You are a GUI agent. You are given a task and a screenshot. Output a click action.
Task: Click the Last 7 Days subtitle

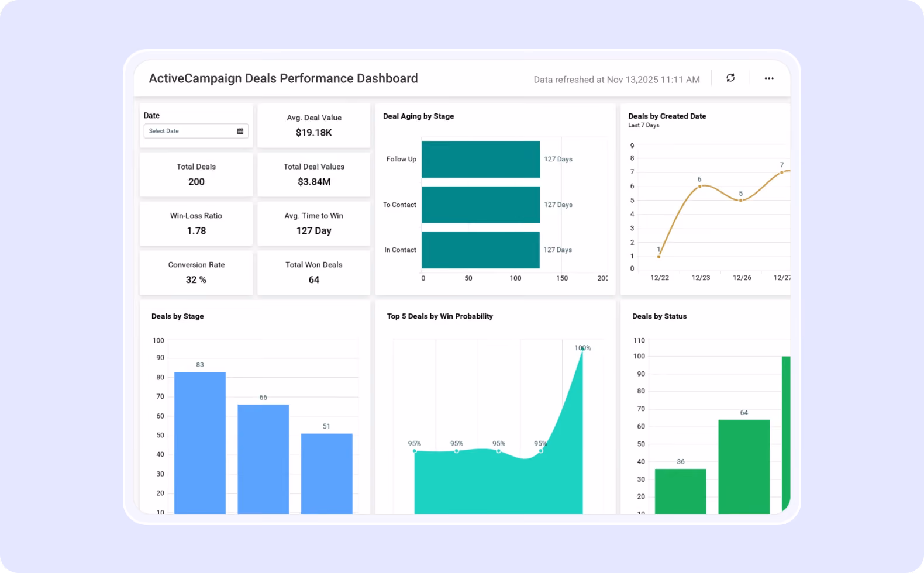644,125
